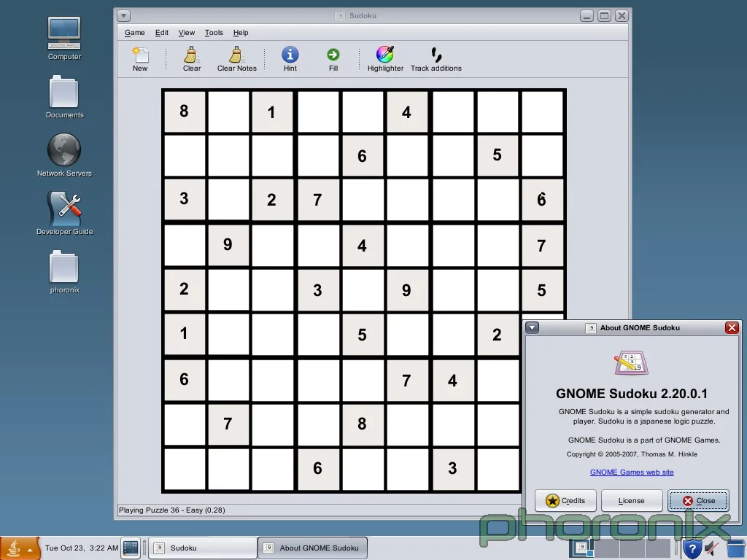
Task: Select the empty cell between 8 and 1
Action: click(x=228, y=112)
